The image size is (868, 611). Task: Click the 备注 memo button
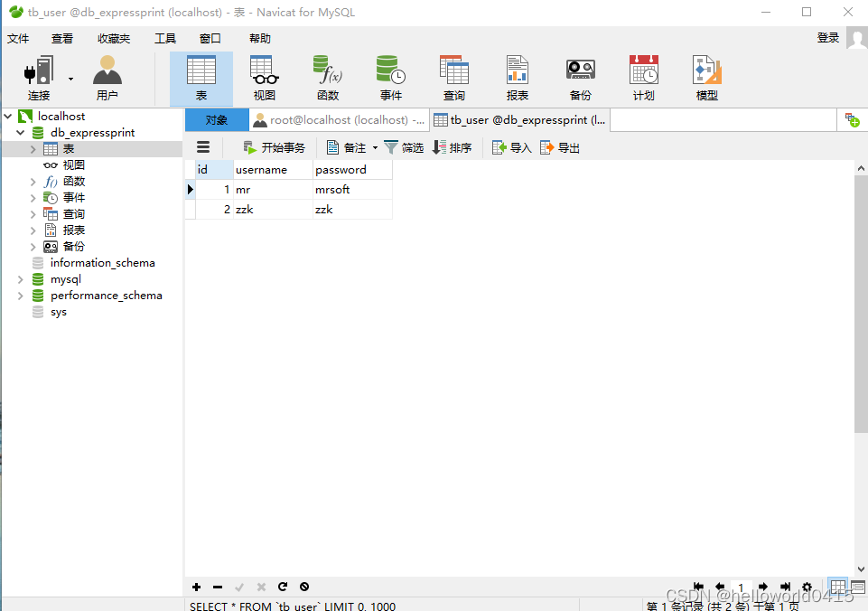347,147
